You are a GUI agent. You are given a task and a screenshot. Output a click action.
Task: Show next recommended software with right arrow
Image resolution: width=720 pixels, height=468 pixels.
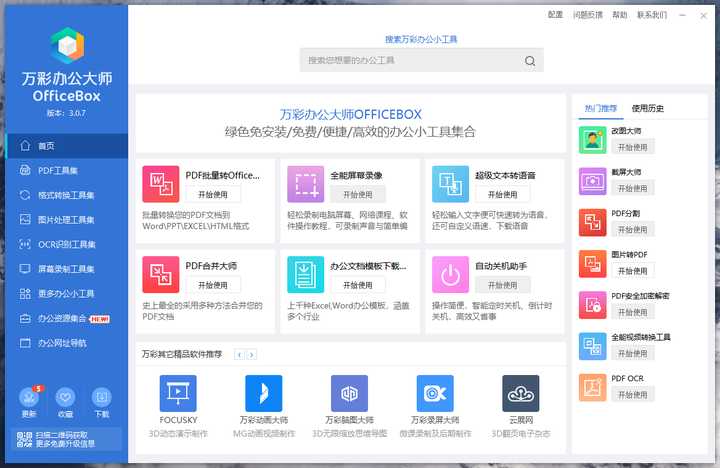[x=252, y=355]
